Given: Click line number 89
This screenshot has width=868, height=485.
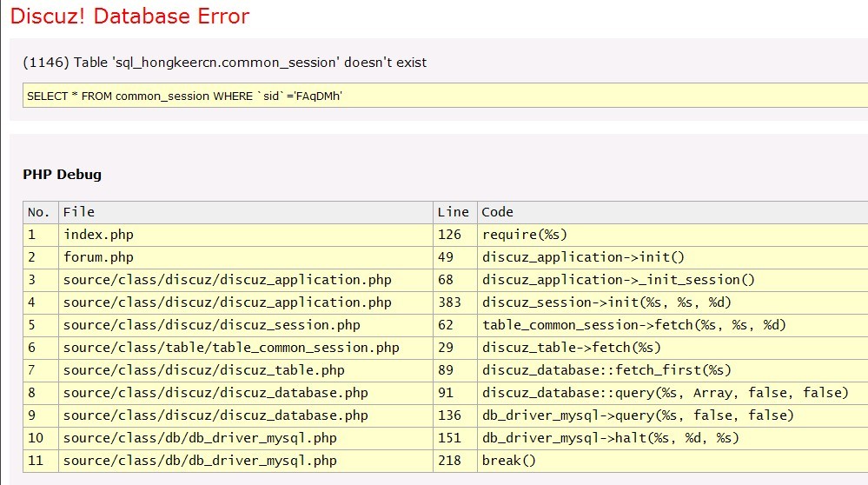Looking at the screenshot, I should [454, 370].
